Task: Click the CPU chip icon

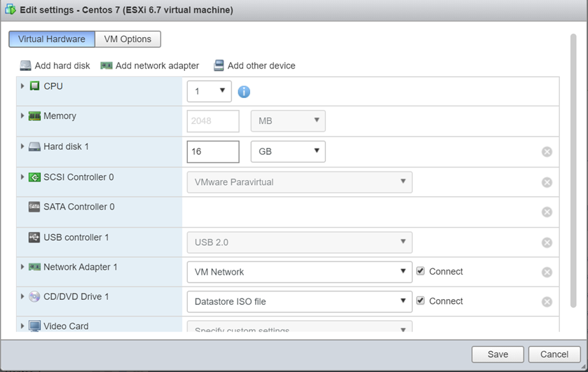Action: 34,86
